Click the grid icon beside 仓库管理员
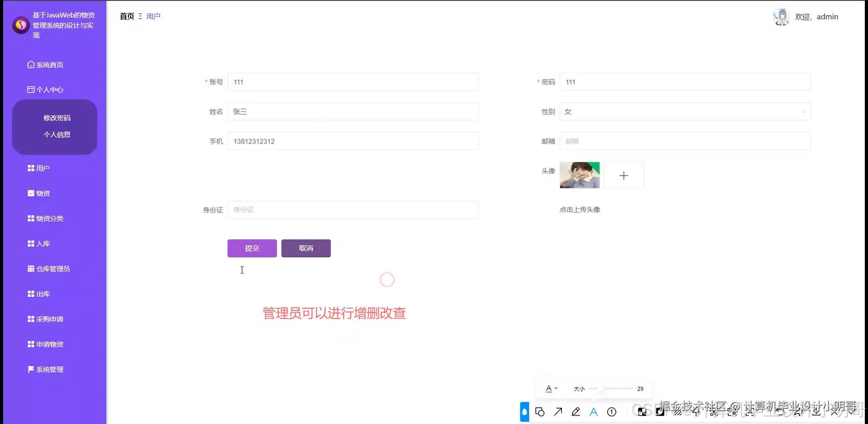This screenshot has height=424, width=868. pos(29,268)
